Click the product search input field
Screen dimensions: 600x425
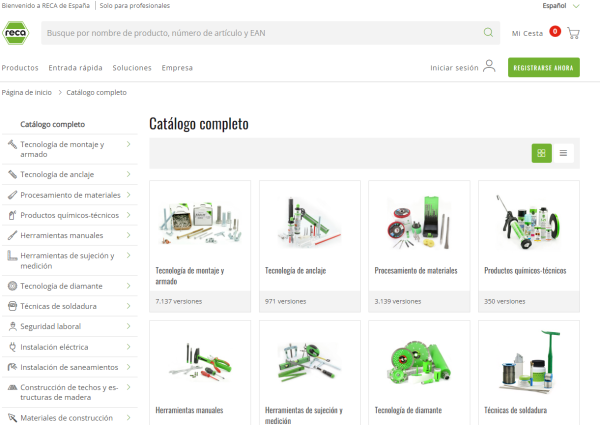point(260,33)
